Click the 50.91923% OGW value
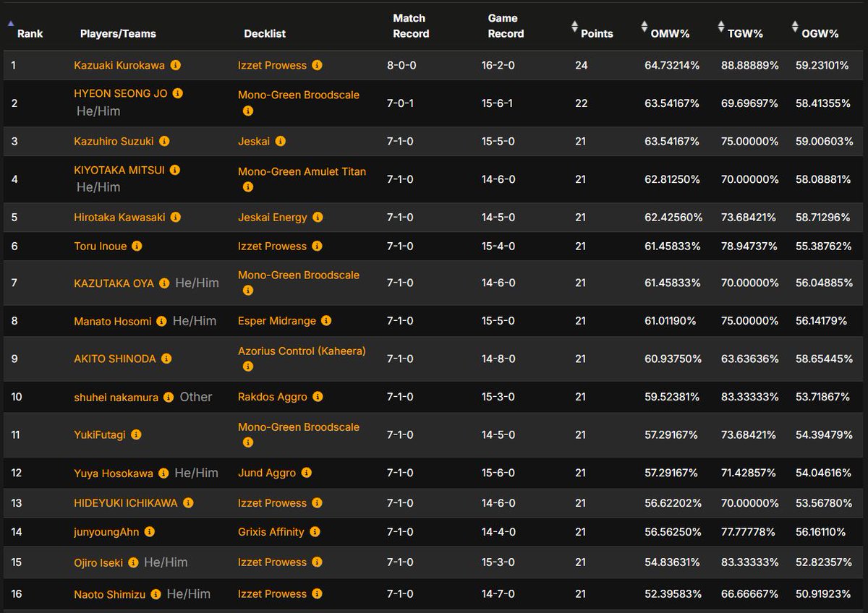The image size is (868, 613). tap(823, 594)
